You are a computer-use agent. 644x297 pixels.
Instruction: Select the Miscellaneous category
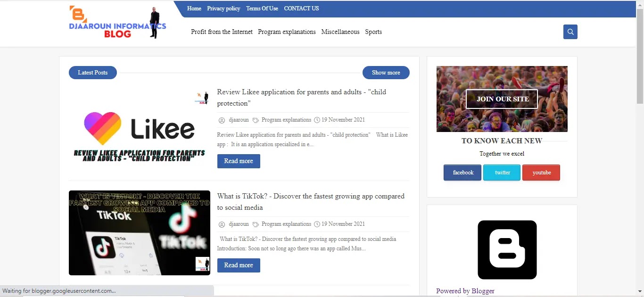click(340, 32)
